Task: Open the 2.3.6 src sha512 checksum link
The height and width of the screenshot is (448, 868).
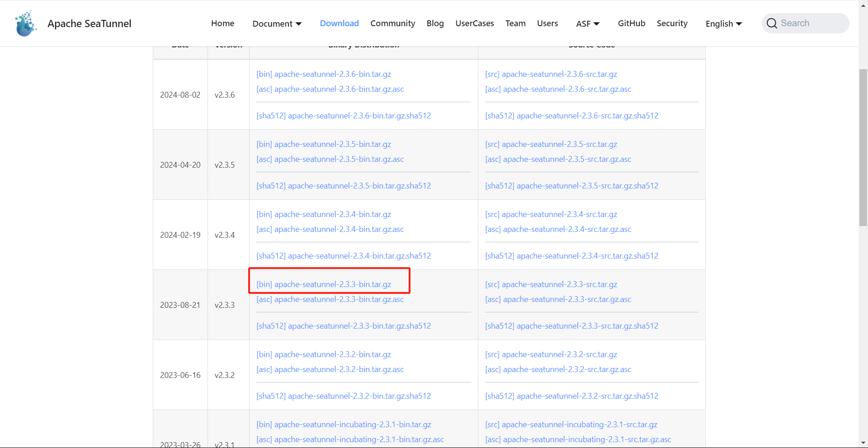Action: (572, 116)
